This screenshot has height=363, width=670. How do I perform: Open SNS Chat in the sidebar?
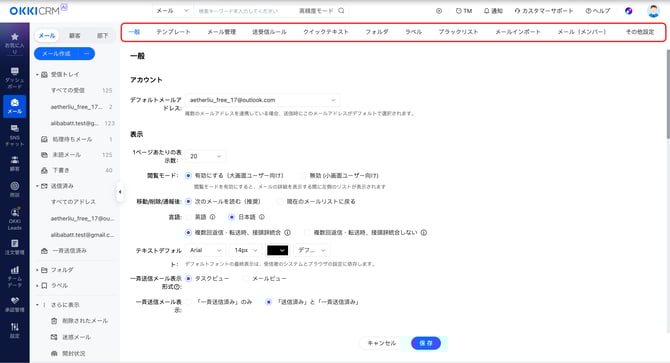click(15, 135)
